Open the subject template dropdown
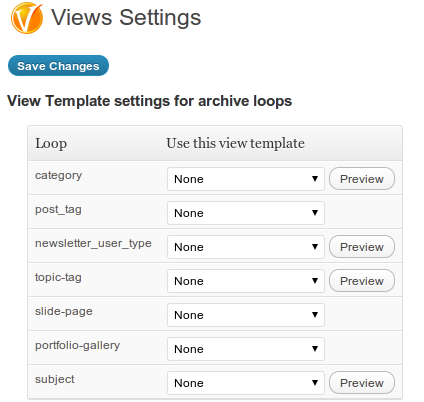The height and width of the screenshot is (402, 424). 246,383
